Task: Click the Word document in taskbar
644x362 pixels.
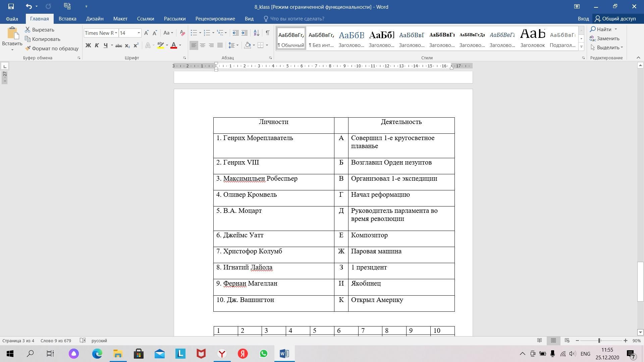Action: pyautogui.click(x=284, y=353)
